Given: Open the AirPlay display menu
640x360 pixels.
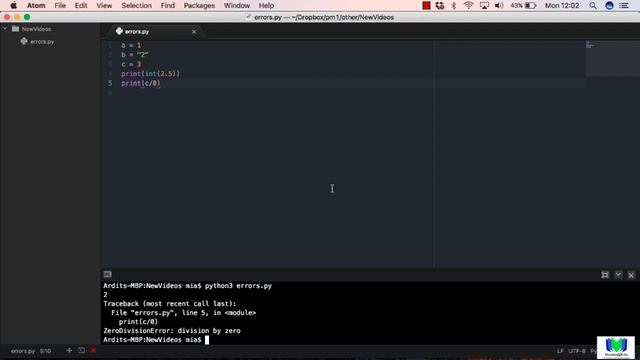Looking at the screenshot, I should coord(484,5).
